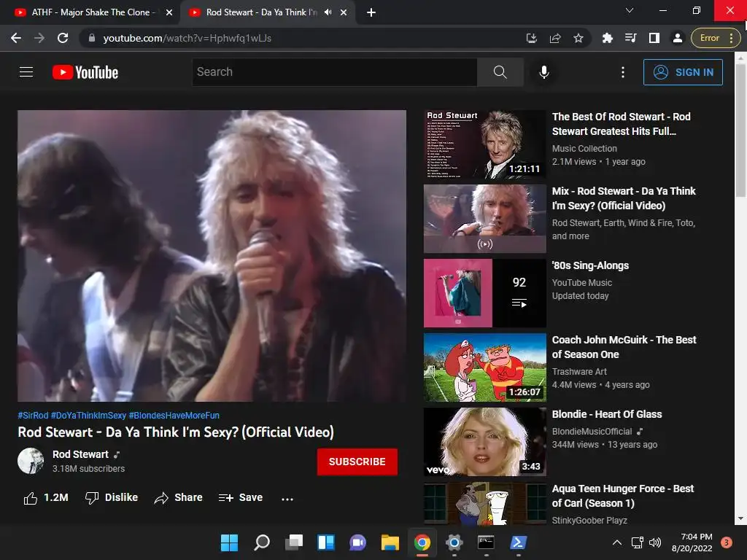Click the search magnifier button
The width and height of the screenshot is (747, 560).
tap(500, 72)
